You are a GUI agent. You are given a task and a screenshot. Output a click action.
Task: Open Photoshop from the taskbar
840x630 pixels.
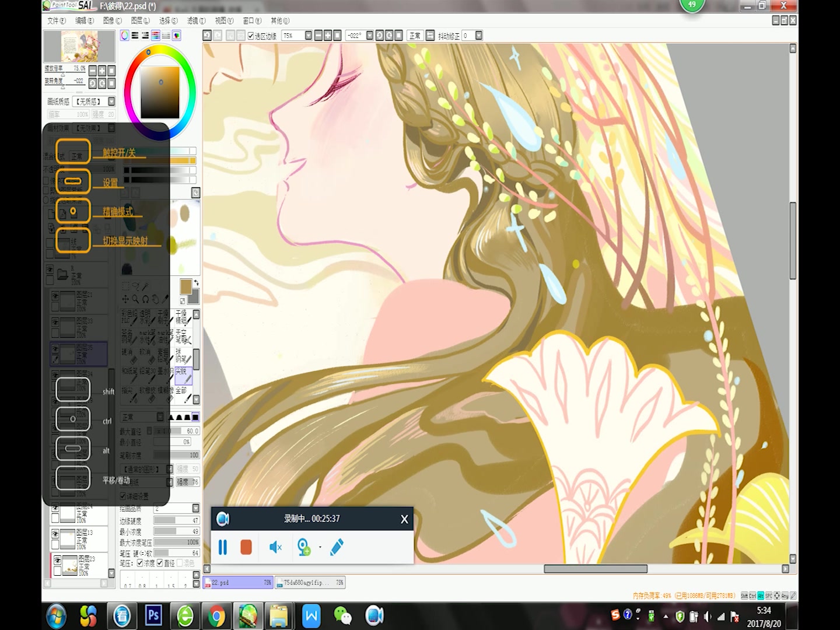pyautogui.click(x=153, y=616)
